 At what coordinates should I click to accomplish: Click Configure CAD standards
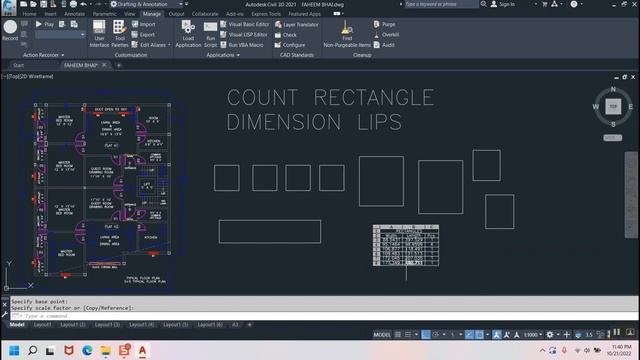click(x=290, y=45)
